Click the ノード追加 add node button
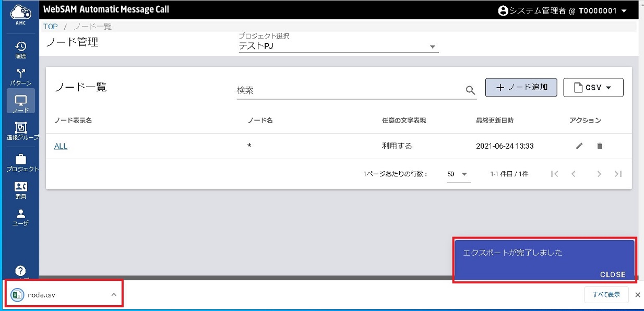The image size is (644, 311). (521, 88)
